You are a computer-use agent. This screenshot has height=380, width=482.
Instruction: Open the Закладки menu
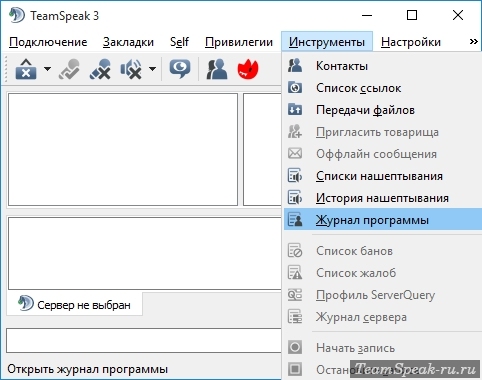coord(128,42)
